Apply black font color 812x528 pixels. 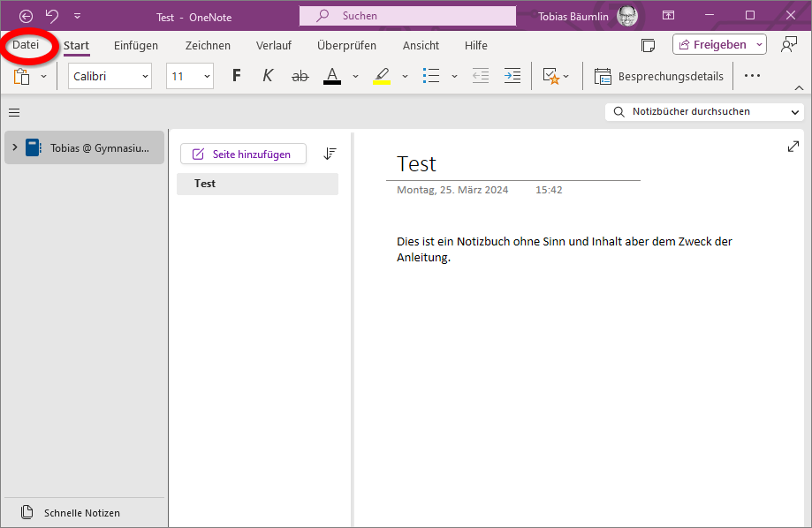[x=332, y=76]
